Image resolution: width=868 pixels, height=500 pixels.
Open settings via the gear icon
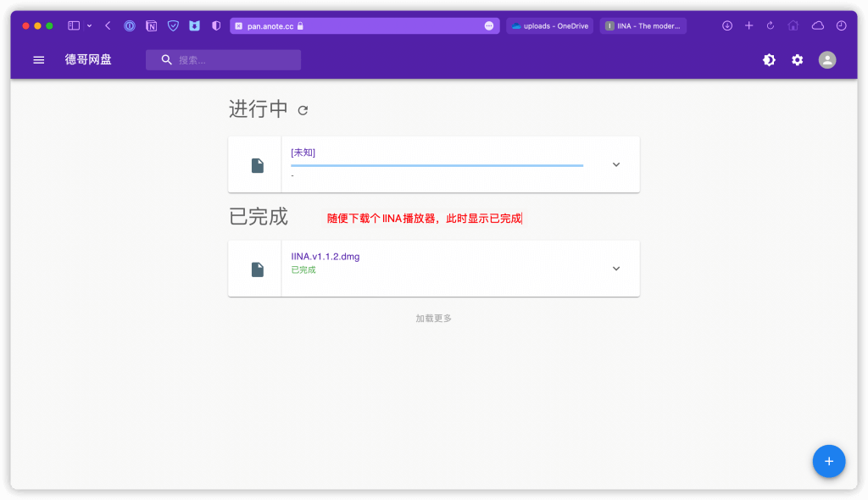[x=797, y=60]
